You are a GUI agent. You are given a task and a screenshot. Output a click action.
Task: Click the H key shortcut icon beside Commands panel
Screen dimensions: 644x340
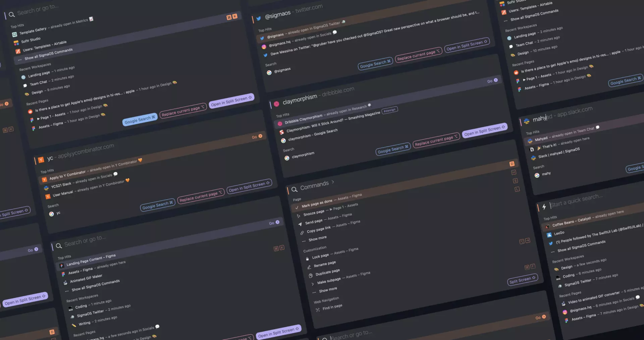(514, 172)
